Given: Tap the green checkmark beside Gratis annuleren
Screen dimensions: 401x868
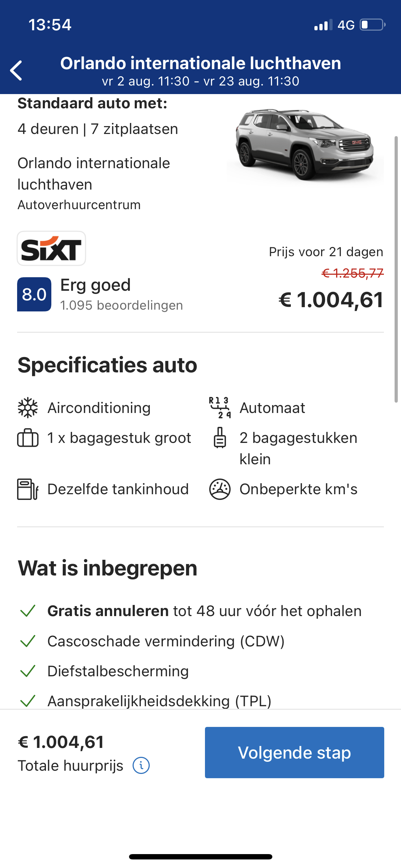Looking at the screenshot, I should coord(28,611).
